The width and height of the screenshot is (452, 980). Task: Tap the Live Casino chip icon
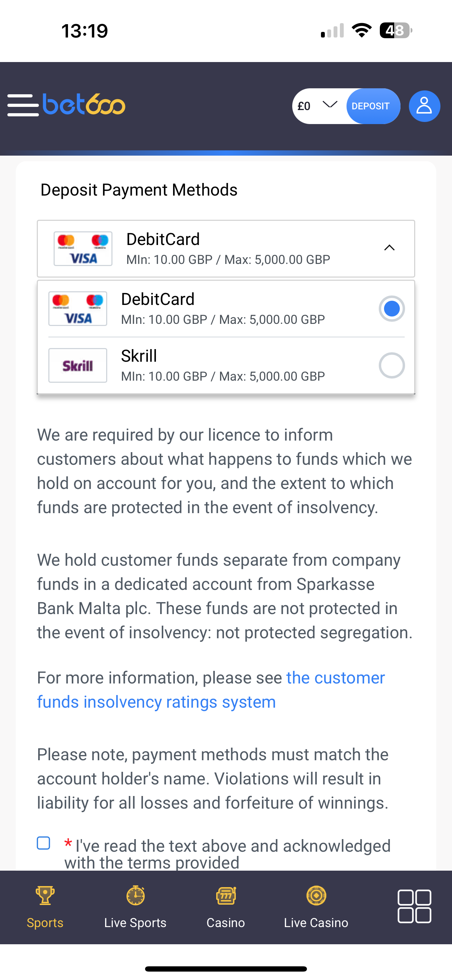(x=316, y=896)
